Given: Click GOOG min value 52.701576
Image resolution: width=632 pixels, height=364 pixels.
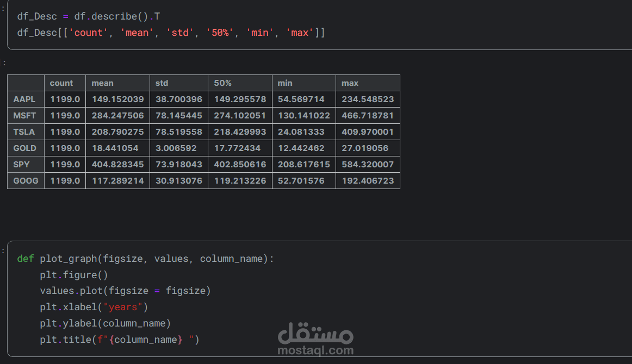Looking at the screenshot, I should click(301, 181).
